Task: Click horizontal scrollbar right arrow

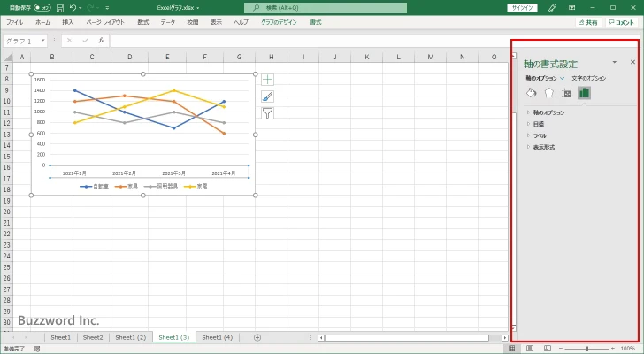Action: coord(505,338)
